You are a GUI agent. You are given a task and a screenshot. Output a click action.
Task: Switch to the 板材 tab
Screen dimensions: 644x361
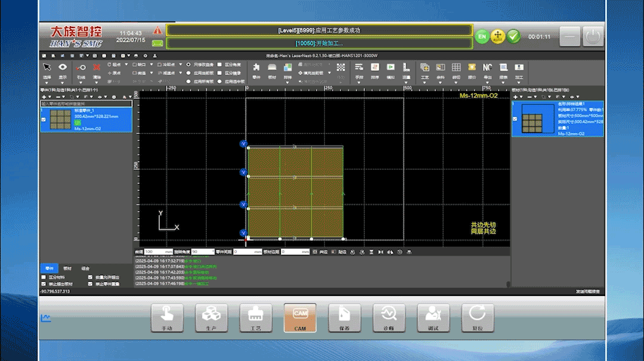tap(67, 268)
